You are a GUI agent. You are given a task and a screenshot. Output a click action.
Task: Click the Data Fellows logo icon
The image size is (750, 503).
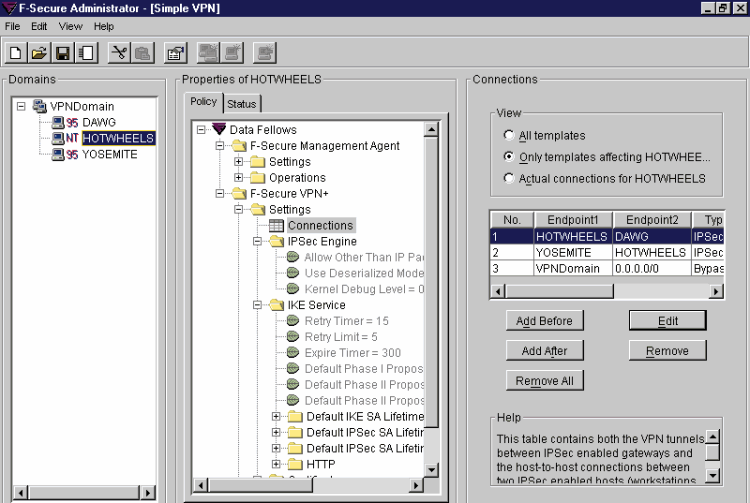pos(219,129)
